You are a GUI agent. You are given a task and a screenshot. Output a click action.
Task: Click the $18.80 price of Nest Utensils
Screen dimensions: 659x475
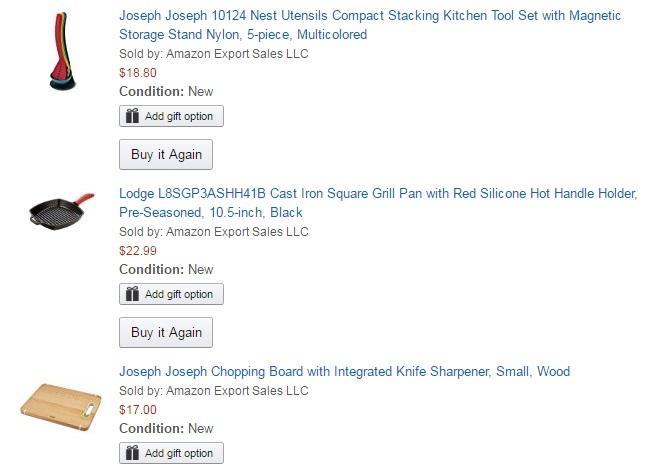pyautogui.click(x=138, y=72)
